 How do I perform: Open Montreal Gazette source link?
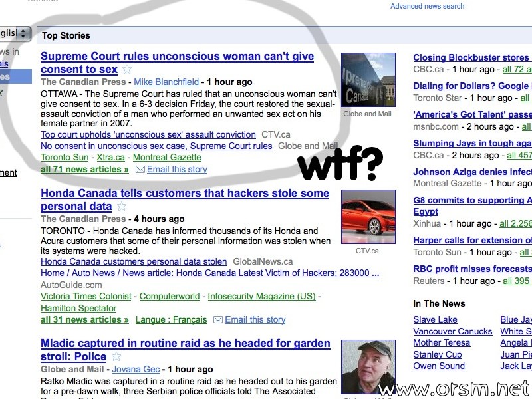click(x=167, y=158)
